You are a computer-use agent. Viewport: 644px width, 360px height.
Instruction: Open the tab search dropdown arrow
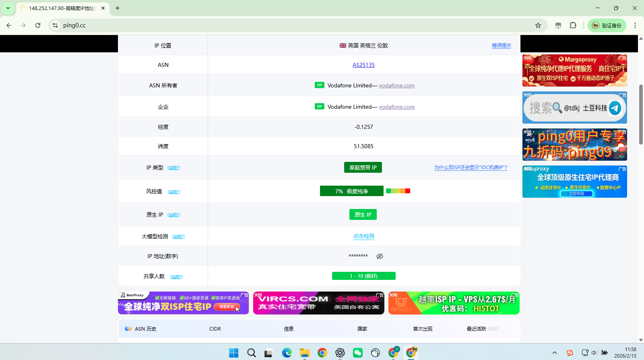coord(8,8)
